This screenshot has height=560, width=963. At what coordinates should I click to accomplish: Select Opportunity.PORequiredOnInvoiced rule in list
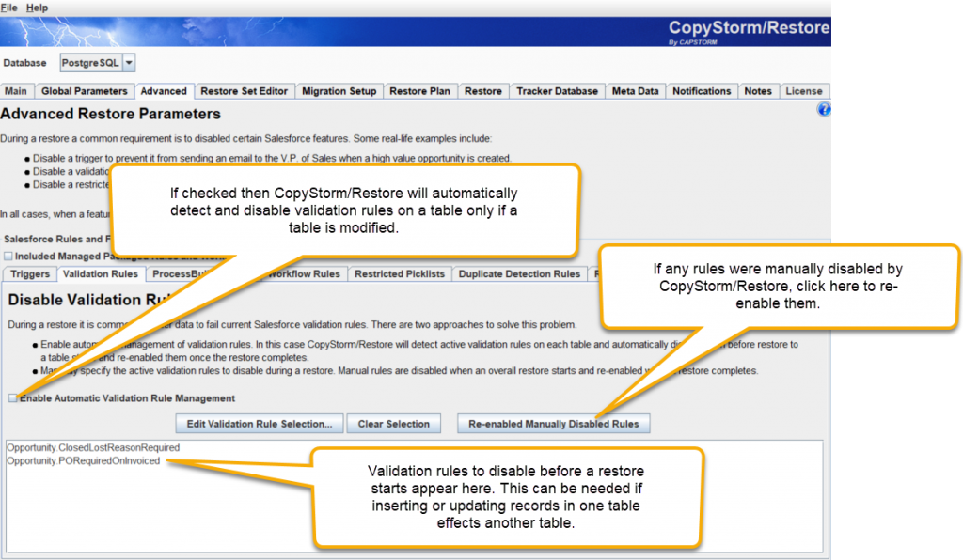(x=84, y=460)
